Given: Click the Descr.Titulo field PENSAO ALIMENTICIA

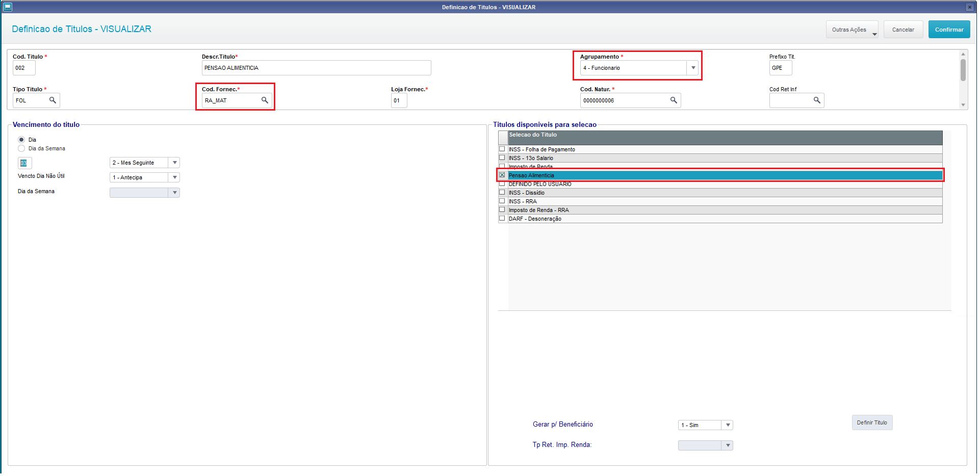Looking at the screenshot, I should coord(316,68).
